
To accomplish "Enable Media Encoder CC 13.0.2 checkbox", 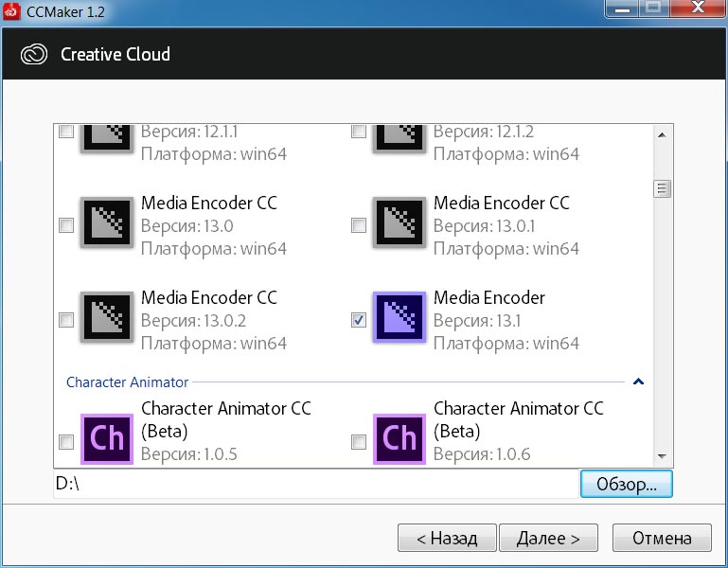I will [66, 320].
